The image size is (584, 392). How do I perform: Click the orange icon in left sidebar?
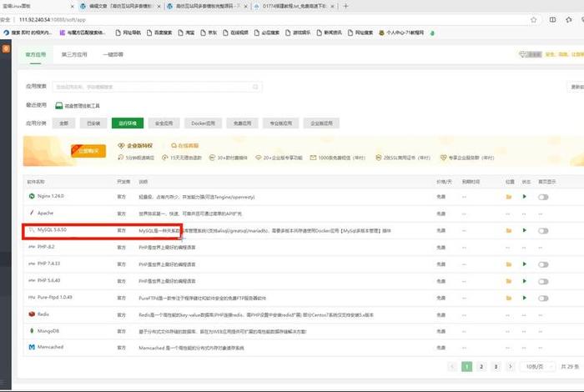click(x=6, y=48)
